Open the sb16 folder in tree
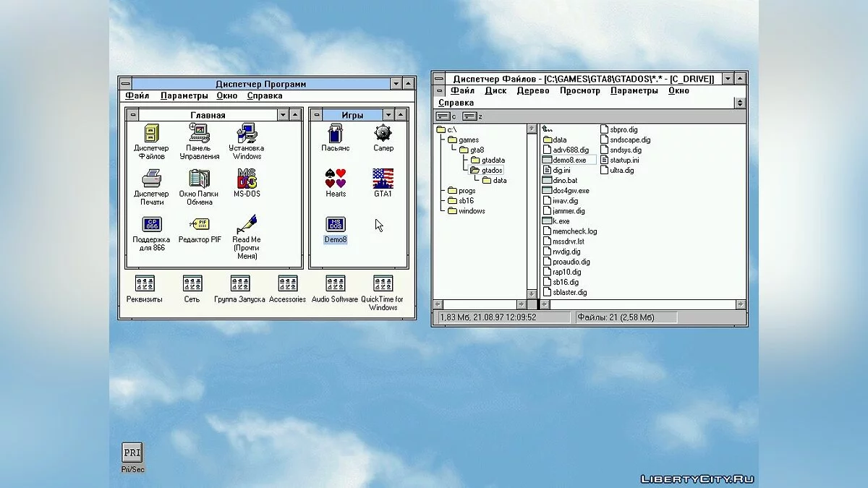 pos(466,201)
